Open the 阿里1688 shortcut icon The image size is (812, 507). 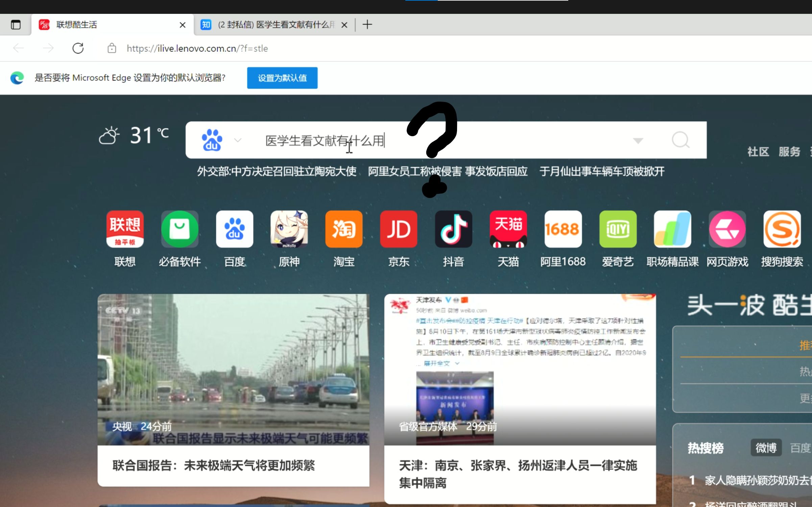click(x=563, y=229)
